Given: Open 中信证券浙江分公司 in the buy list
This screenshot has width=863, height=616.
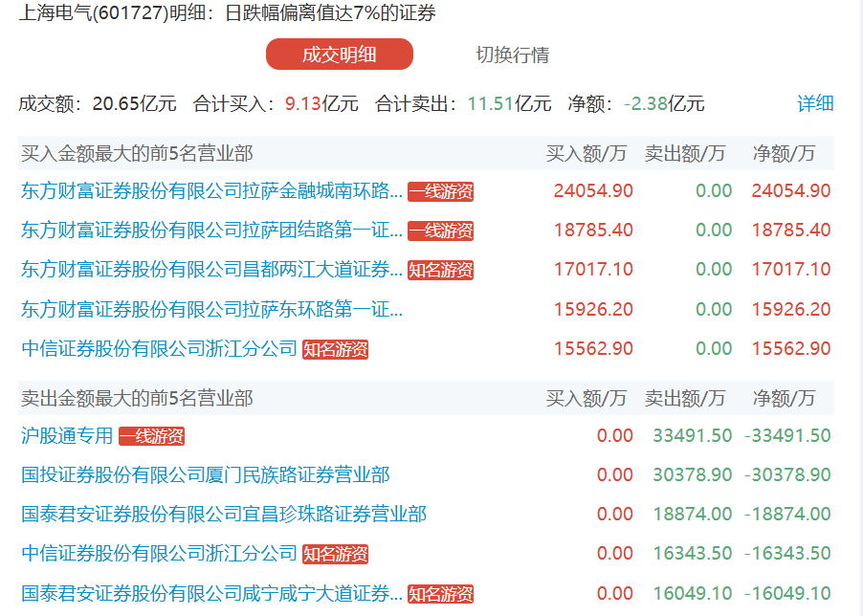Looking at the screenshot, I should coord(159,349).
